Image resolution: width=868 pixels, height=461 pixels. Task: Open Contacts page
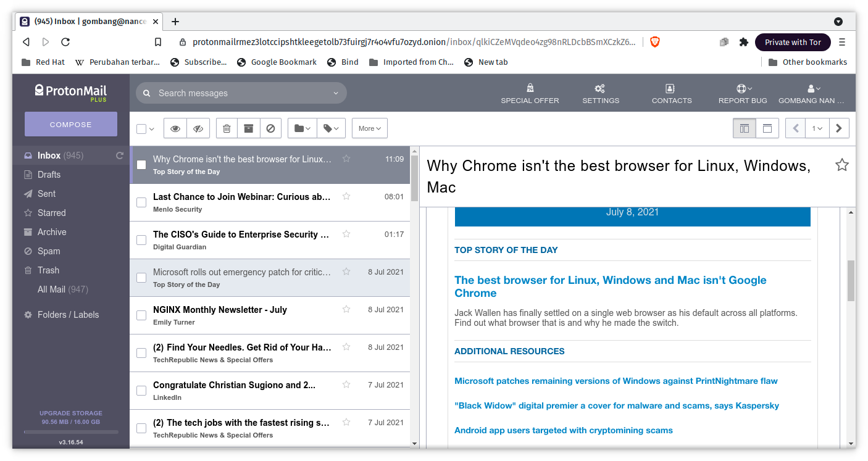[672, 94]
